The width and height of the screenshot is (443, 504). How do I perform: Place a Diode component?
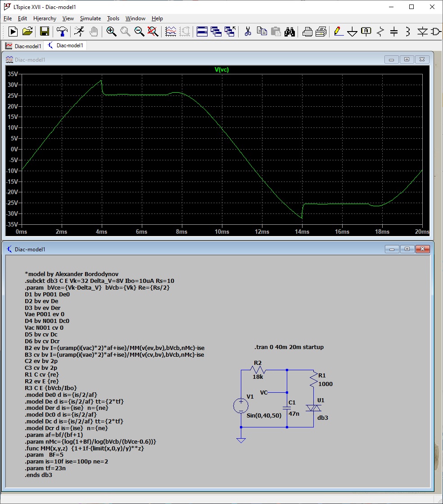(422, 32)
